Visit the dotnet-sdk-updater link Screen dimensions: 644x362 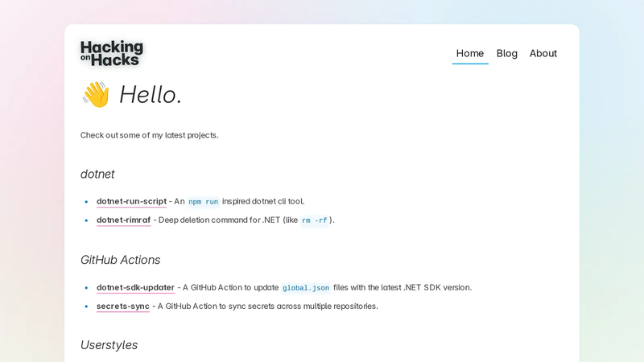click(135, 287)
